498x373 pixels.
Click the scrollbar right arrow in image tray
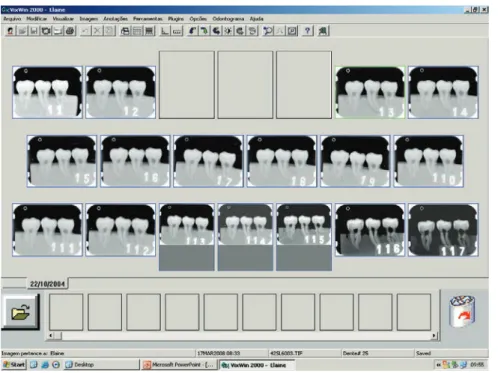tap(434, 335)
